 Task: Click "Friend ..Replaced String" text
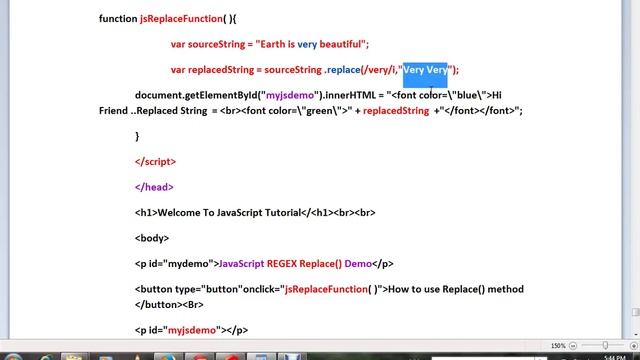(x=153, y=111)
